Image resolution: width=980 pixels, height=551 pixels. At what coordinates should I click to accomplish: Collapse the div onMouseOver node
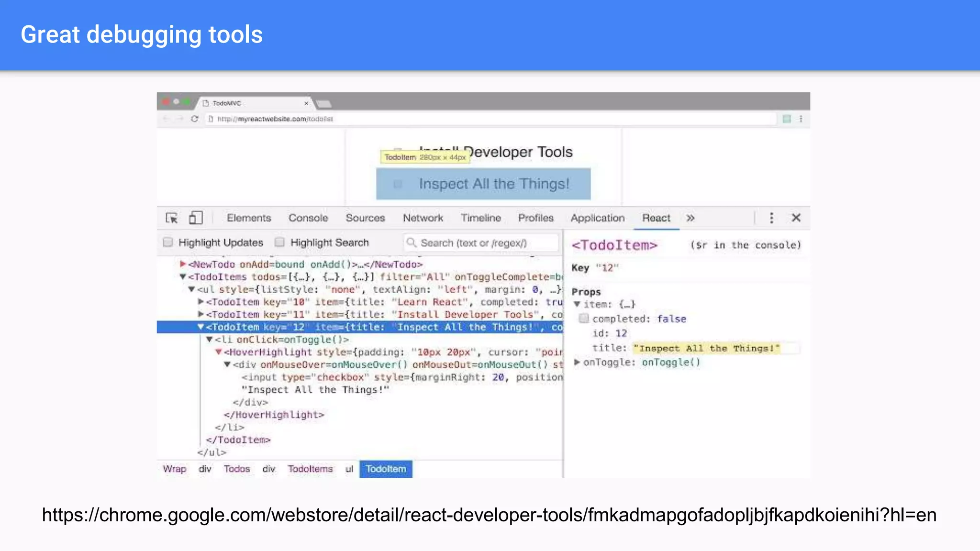click(x=228, y=364)
